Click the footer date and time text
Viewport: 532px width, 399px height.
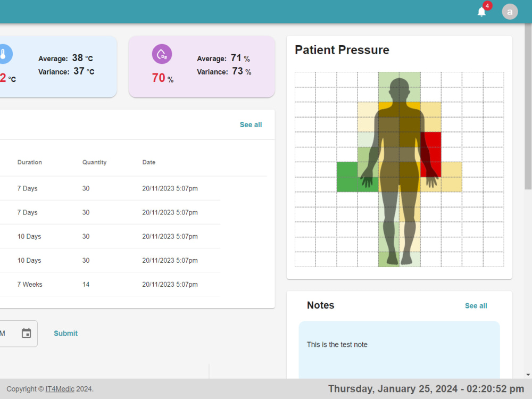[x=426, y=389]
